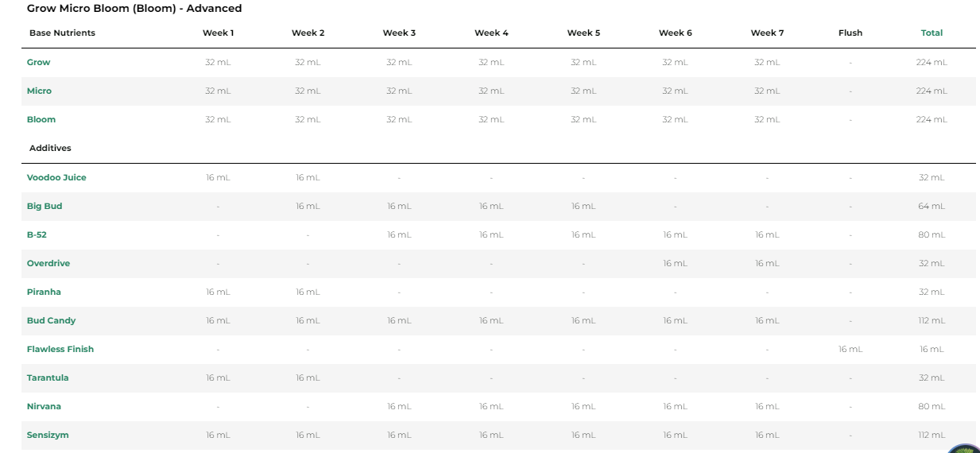This screenshot has height=453, width=980.
Task: Click the Bloom product link
Action: [41, 119]
